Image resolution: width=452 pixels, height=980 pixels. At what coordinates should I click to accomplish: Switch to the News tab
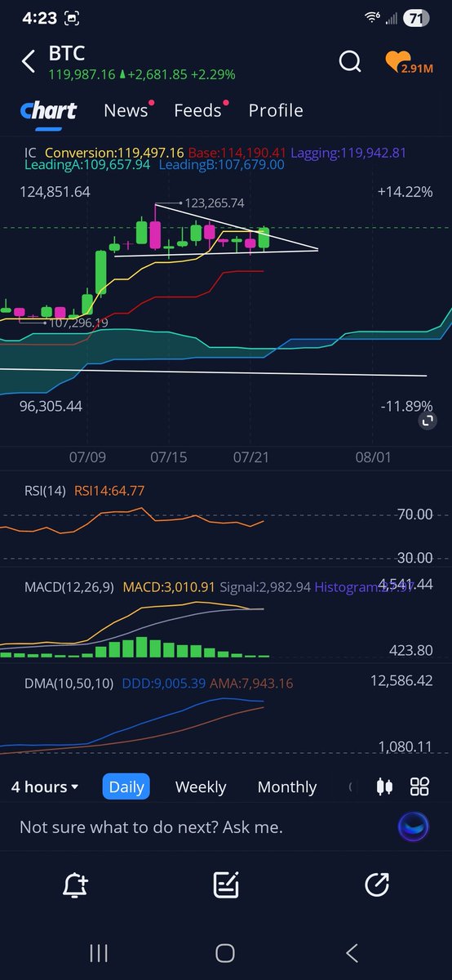pyautogui.click(x=126, y=110)
